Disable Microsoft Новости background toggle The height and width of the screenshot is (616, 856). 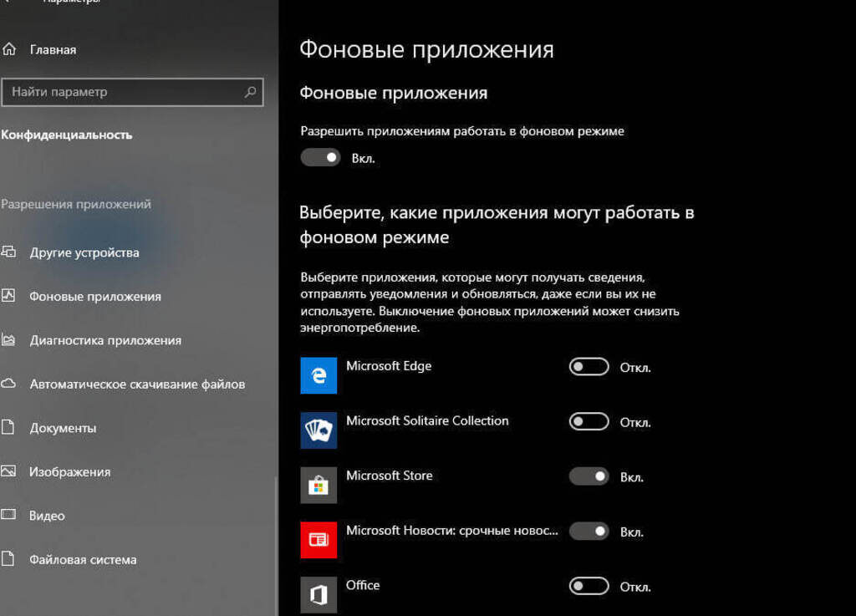pyautogui.click(x=589, y=531)
